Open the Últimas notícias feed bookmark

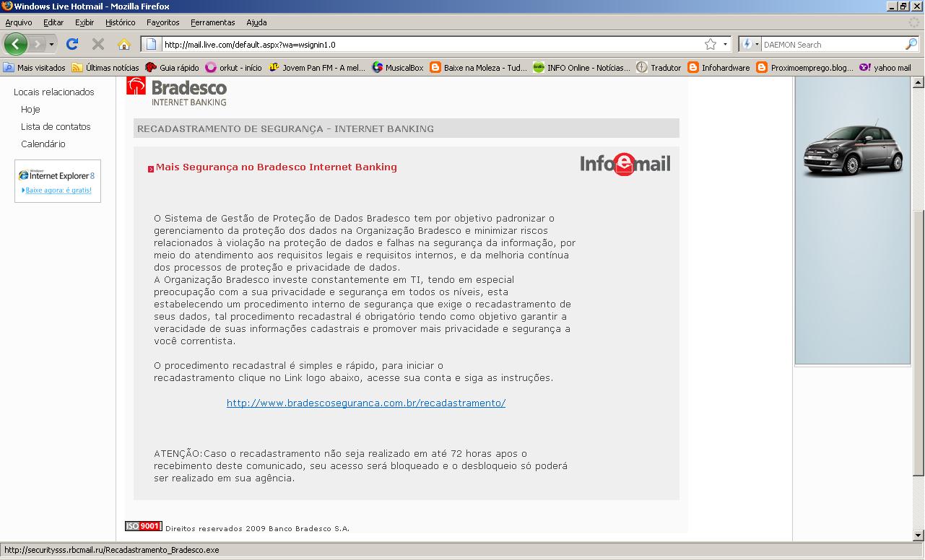pyautogui.click(x=105, y=68)
